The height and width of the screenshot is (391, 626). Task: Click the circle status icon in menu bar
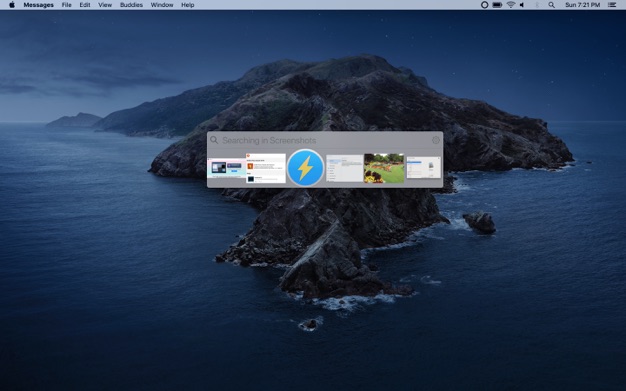[x=484, y=5]
